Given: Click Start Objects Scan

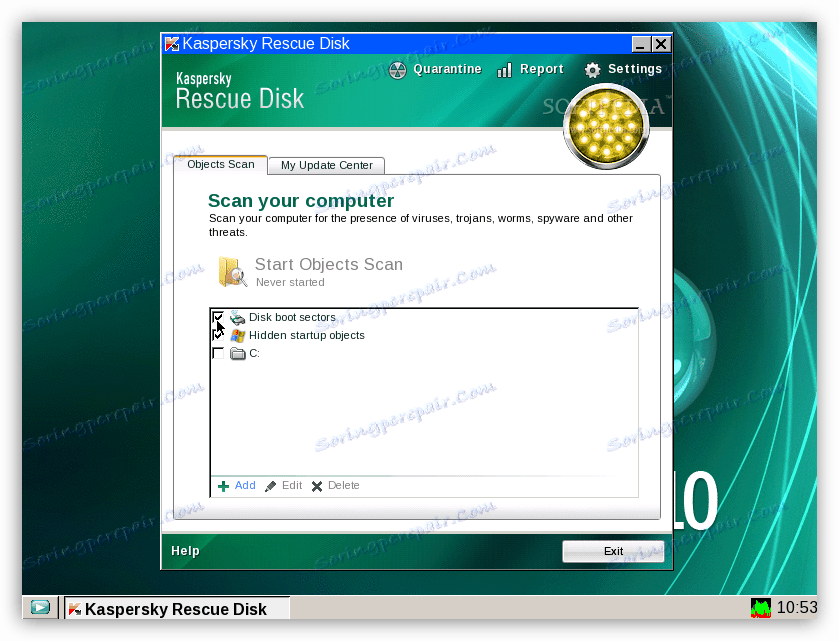Looking at the screenshot, I should tap(329, 264).
